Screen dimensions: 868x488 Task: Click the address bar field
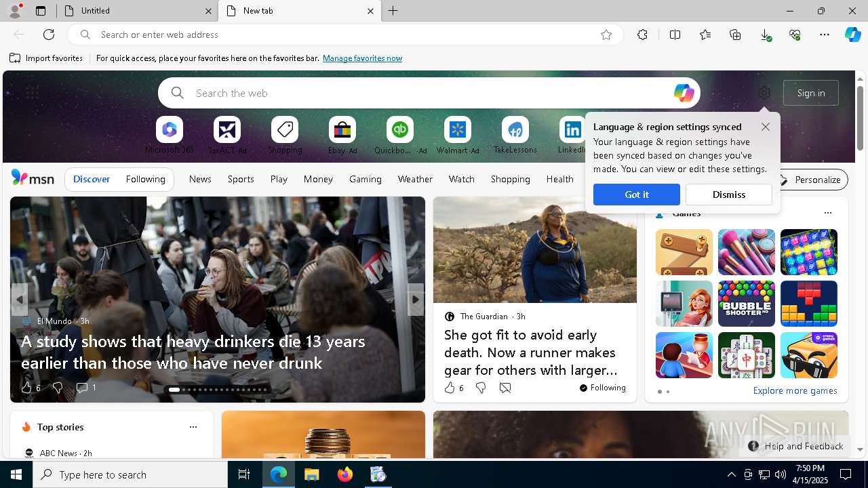click(346, 35)
